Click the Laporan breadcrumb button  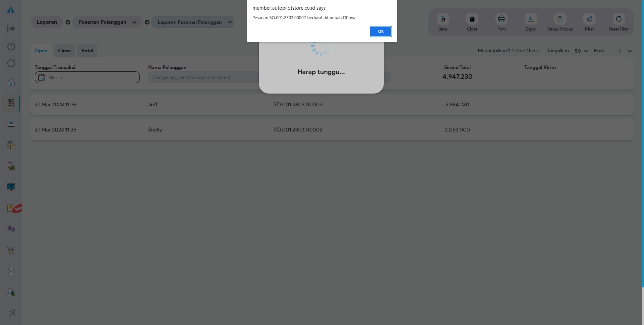47,22
